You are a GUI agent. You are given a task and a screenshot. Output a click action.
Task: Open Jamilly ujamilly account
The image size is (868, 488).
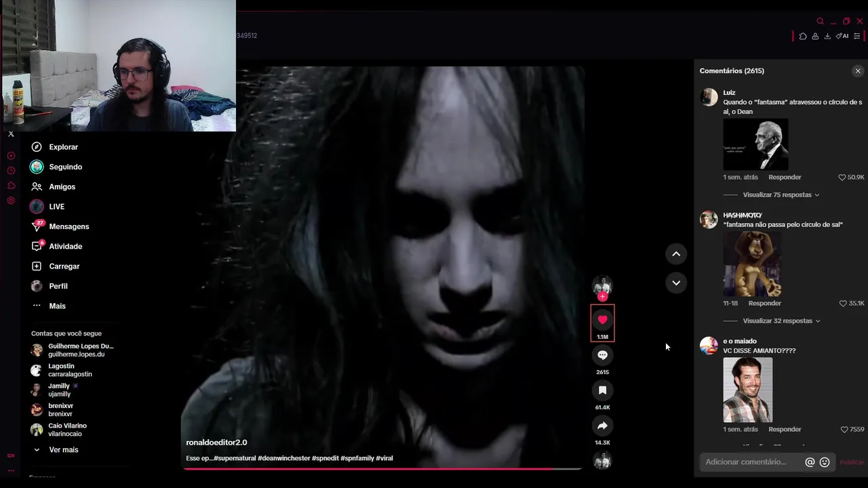(54, 390)
